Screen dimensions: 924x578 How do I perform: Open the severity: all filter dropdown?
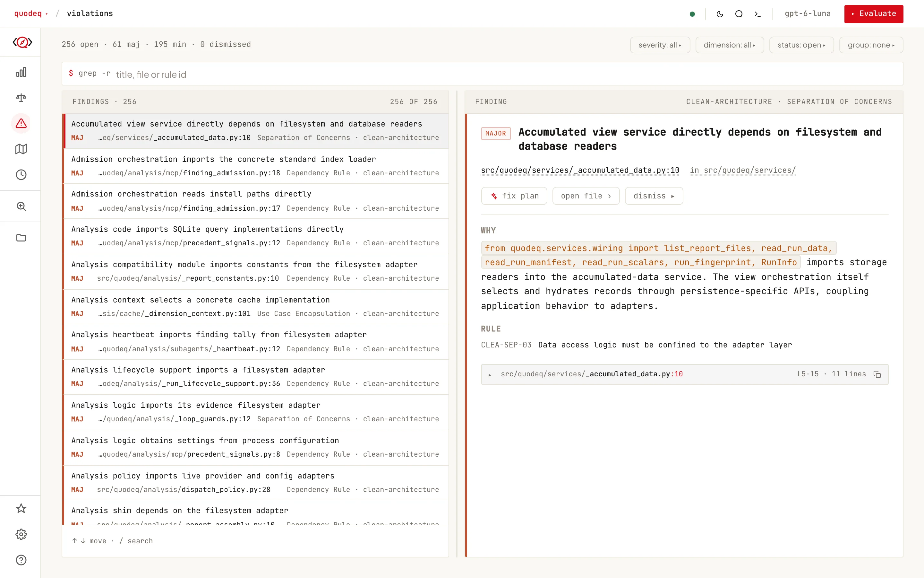660,45
